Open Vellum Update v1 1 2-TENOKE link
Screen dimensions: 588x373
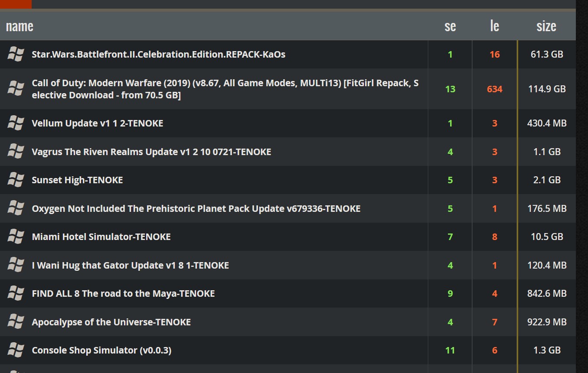pyautogui.click(x=98, y=123)
